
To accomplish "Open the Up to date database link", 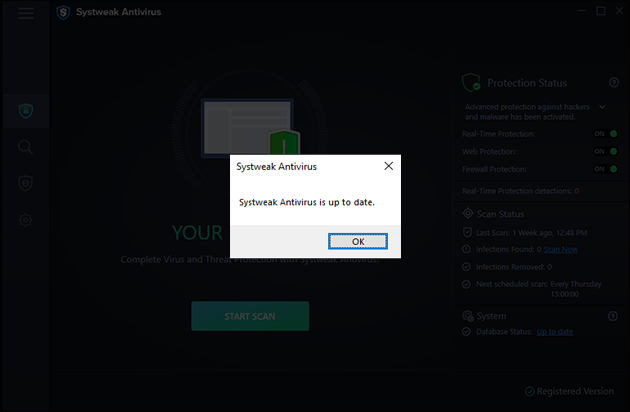I will pyautogui.click(x=554, y=332).
